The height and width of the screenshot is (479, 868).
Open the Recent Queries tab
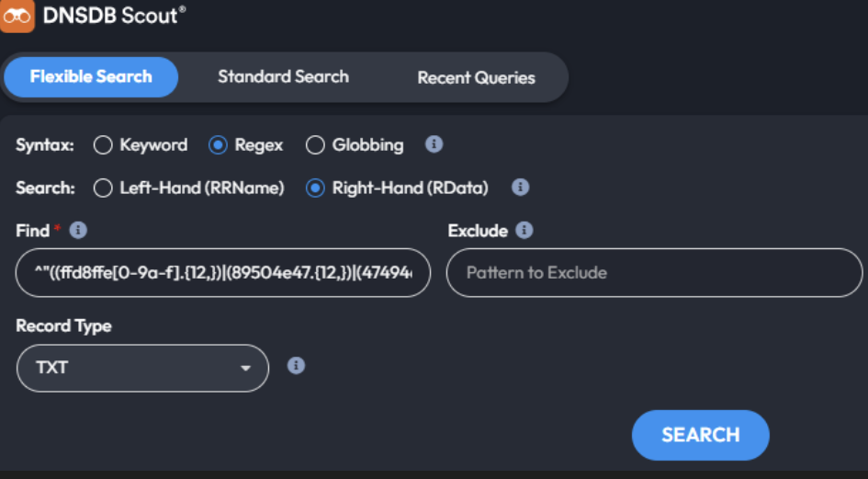[x=476, y=78]
